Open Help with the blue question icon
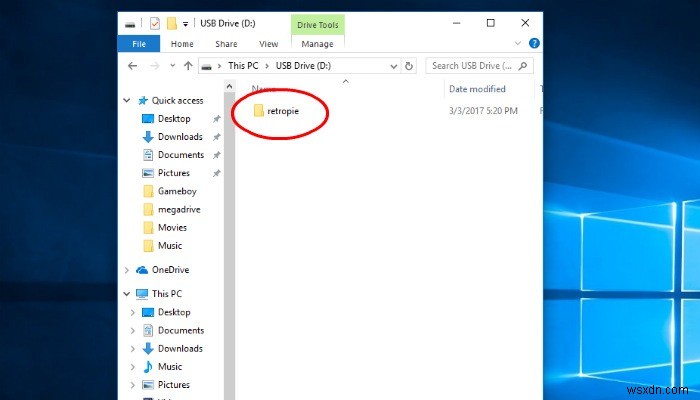Viewport: 700px width, 400px height. pyautogui.click(x=534, y=43)
